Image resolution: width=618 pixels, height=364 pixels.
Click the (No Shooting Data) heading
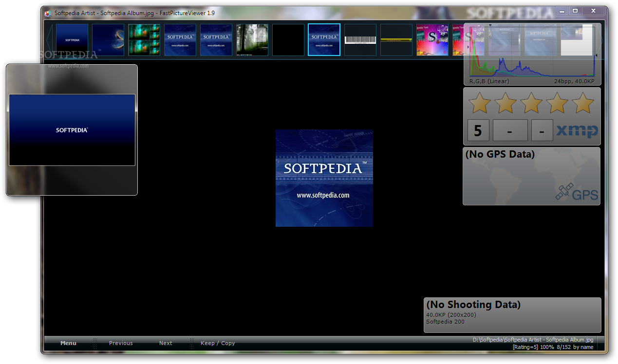(473, 305)
